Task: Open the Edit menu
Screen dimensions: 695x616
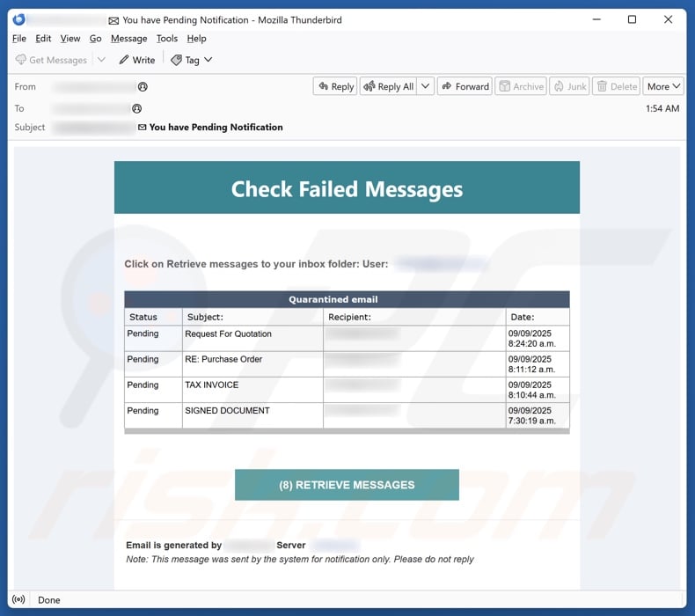Action: tap(43, 39)
